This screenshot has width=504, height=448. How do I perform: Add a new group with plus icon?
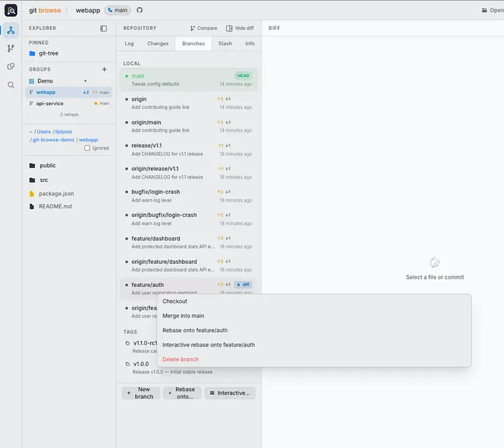coord(104,69)
